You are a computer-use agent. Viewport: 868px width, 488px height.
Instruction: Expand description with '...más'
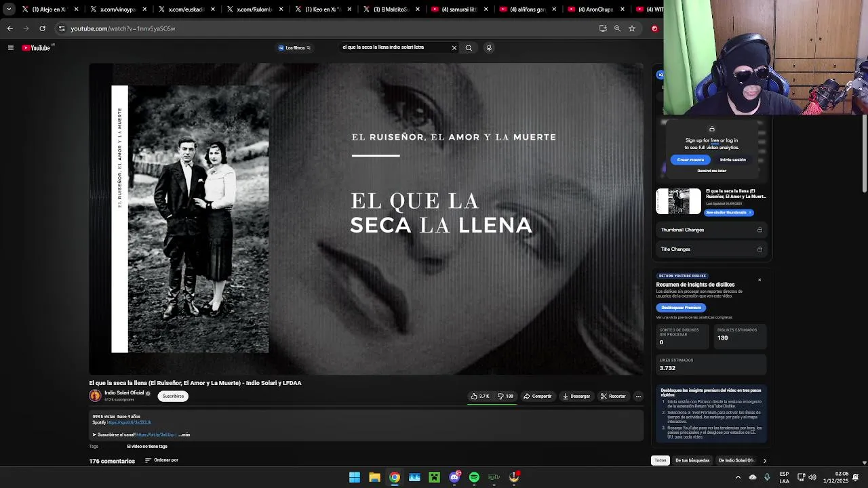pyautogui.click(x=184, y=434)
